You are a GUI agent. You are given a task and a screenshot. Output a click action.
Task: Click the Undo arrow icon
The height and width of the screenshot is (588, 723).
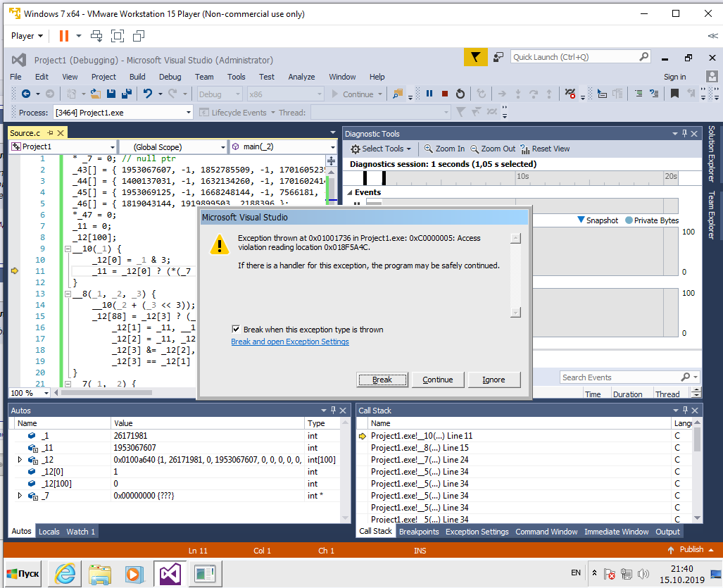coord(147,94)
